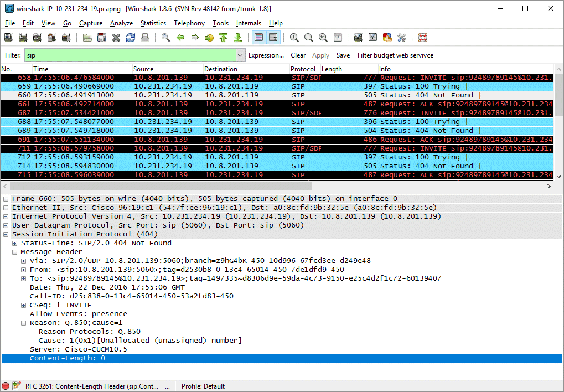Collapse Session Initiation Protocol (404) node
The image size is (564, 392).
click(6, 234)
